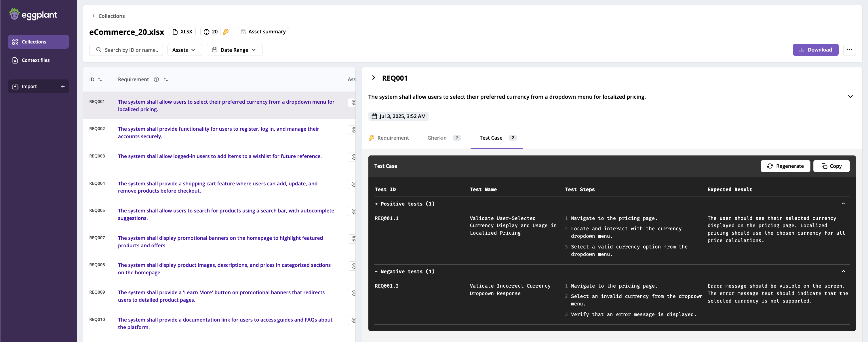Click the 20 requirements count badge
The image size is (868, 342).
click(211, 32)
